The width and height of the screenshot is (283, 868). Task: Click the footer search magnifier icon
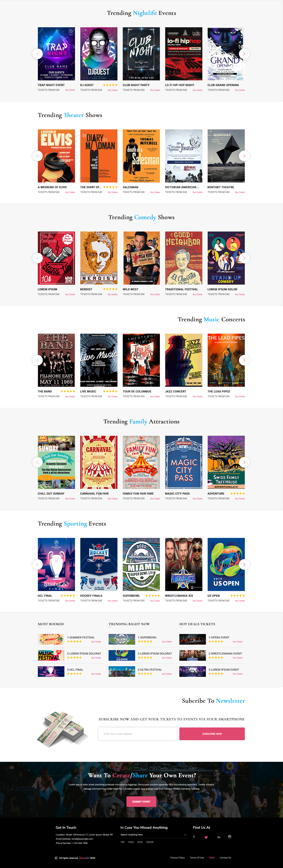click(x=185, y=835)
